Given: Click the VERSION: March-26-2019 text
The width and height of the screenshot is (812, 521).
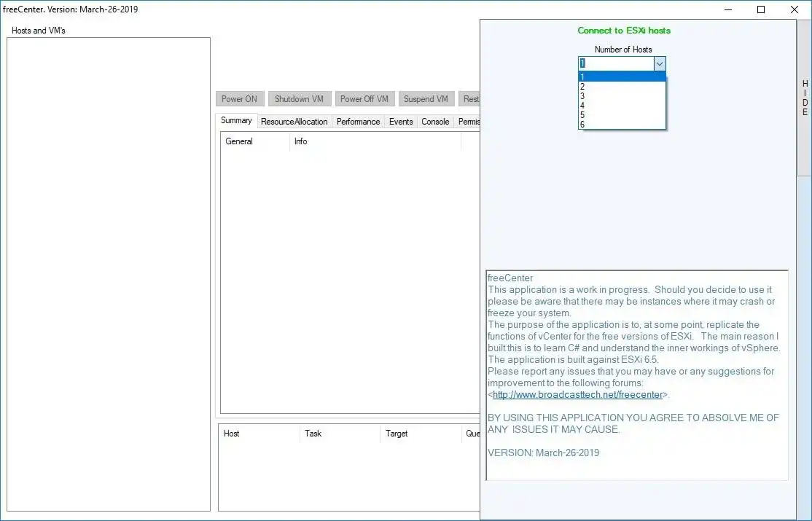Looking at the screenshot, I should pyautogui.click(x=543, y=453).
